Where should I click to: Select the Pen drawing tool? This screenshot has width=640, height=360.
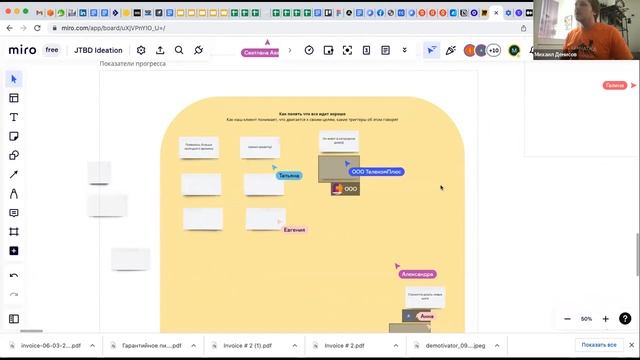14,193
